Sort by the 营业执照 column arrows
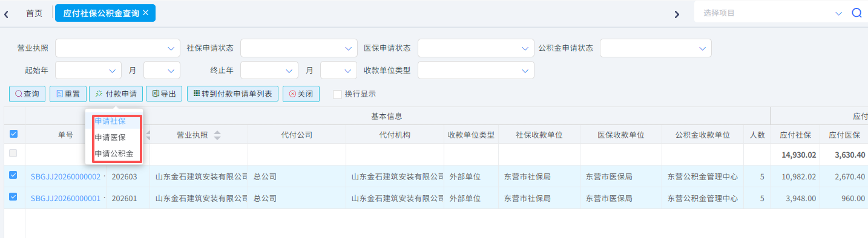The image size is (868, 238). 217,135
